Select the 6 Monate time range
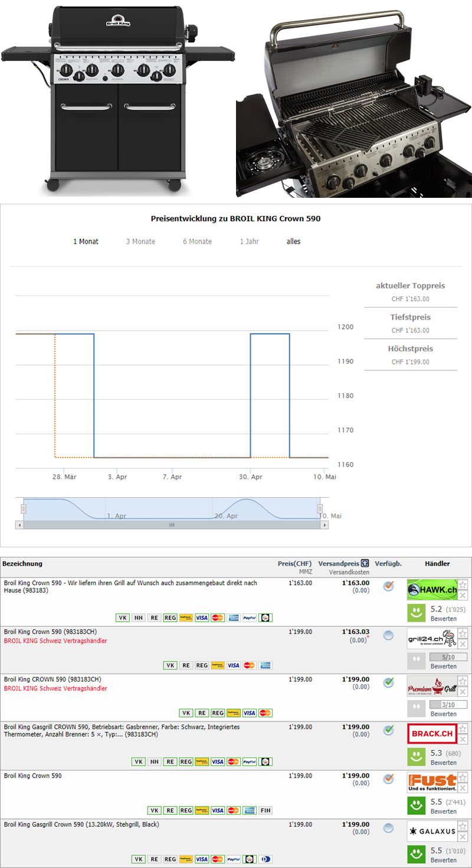 click(197, 242)
